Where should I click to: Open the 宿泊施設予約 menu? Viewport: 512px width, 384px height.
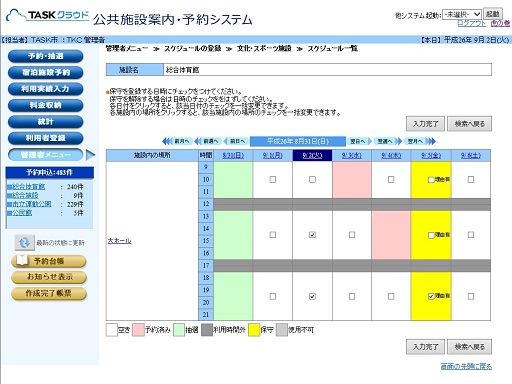[46, 72]
